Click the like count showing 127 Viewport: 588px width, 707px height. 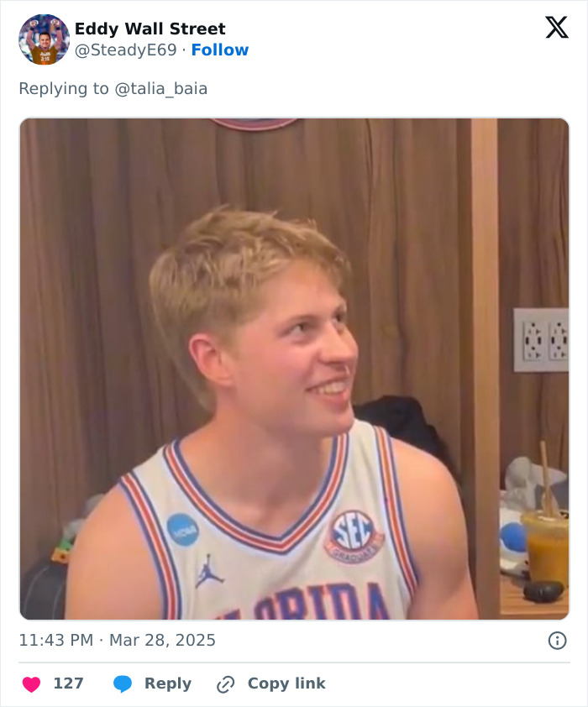click(x=69, y=683)
